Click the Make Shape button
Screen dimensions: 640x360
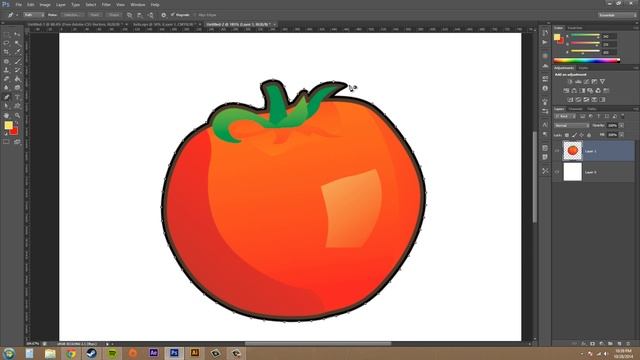tap(114, 15)
